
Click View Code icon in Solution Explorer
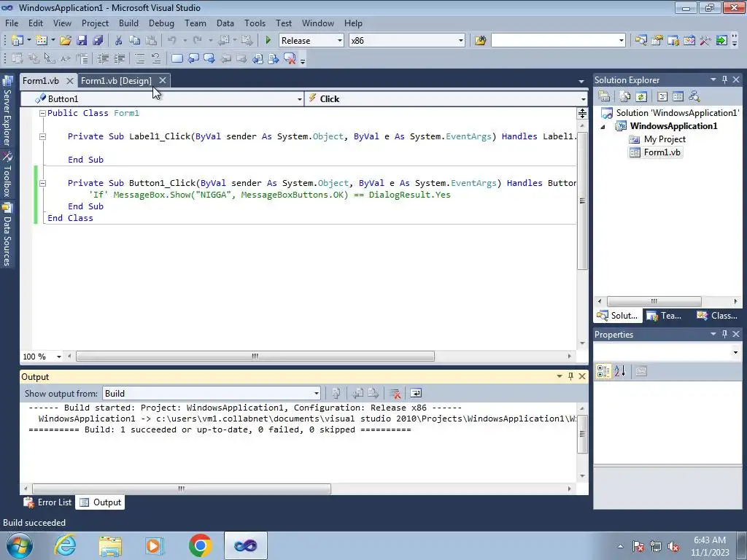[662, 97]
